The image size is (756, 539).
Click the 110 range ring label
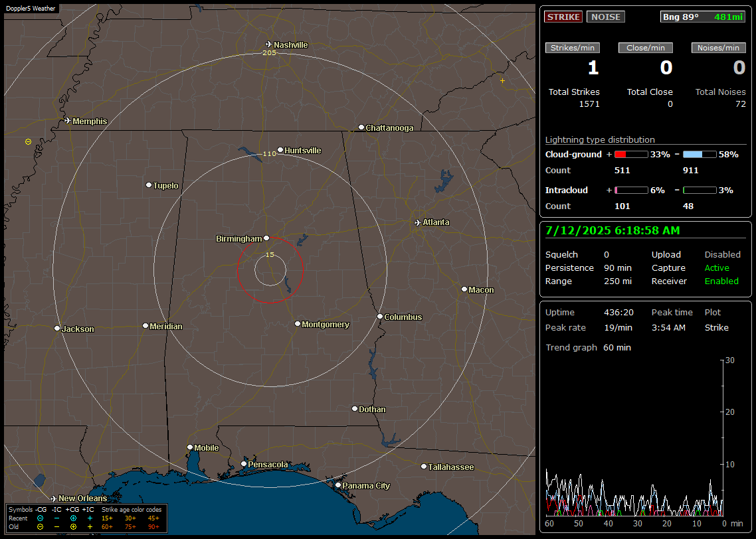[269, 153]
